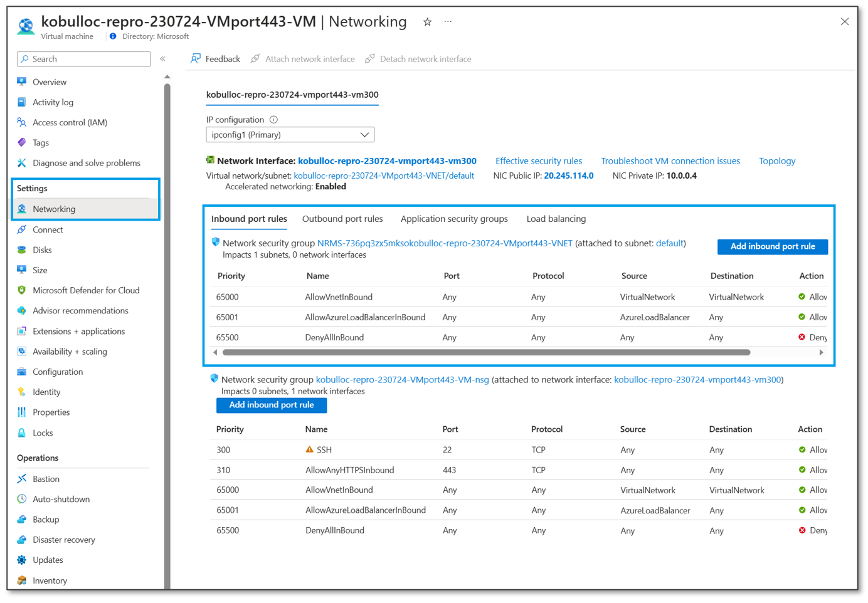Open Microsoft Defender for Cloud
The width and height of the screenshot is (868, 603).
tap(23, 290)
